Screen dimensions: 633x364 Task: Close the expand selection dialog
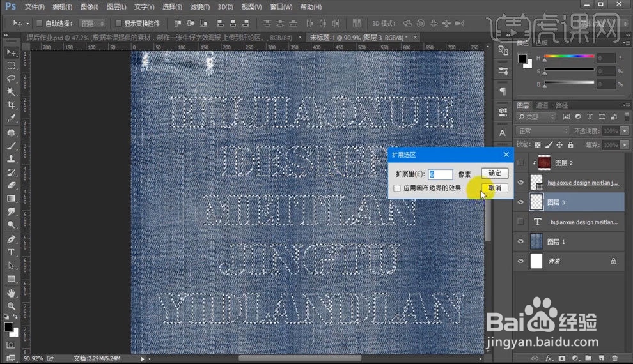(506, 155)
